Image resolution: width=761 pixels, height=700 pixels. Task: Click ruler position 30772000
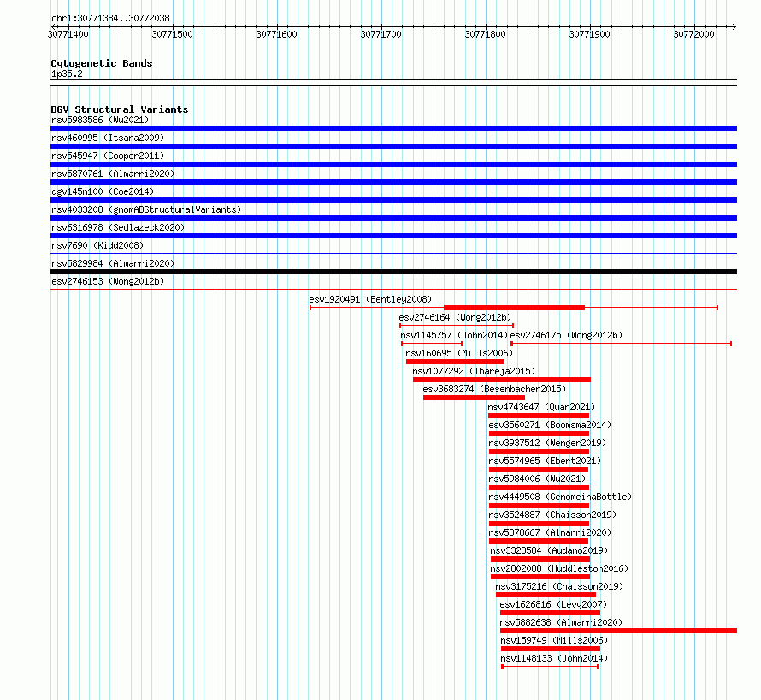point(694,34)
